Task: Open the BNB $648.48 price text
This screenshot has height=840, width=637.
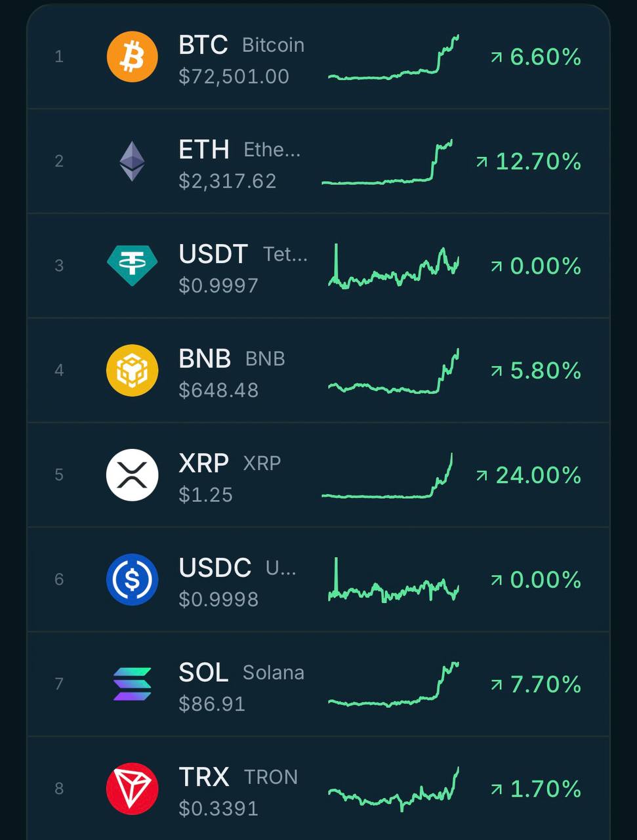Action: (218, 390)
